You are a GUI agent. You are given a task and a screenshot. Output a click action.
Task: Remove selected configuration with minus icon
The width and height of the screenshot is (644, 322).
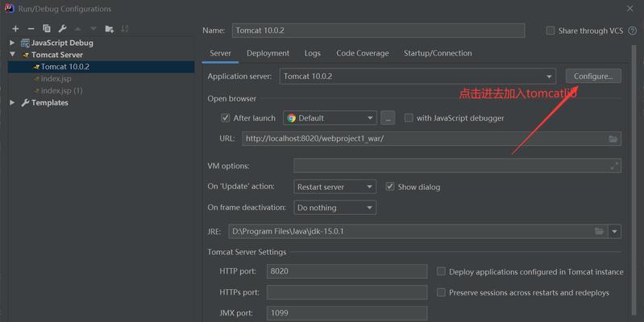pos(31,29)
